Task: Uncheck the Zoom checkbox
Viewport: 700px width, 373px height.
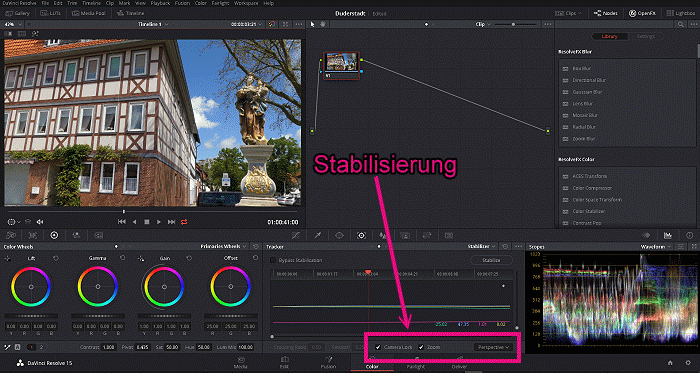Action: pos(421,347)
